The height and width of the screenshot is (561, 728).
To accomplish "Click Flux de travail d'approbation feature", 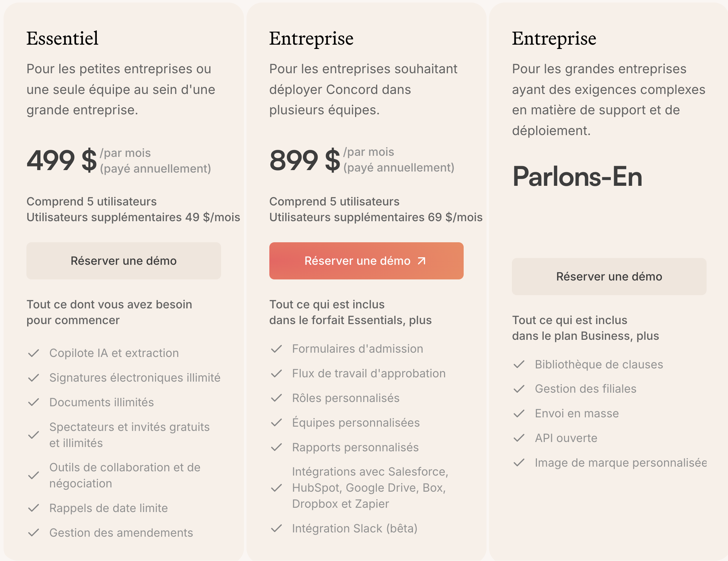I will point(369,373).
